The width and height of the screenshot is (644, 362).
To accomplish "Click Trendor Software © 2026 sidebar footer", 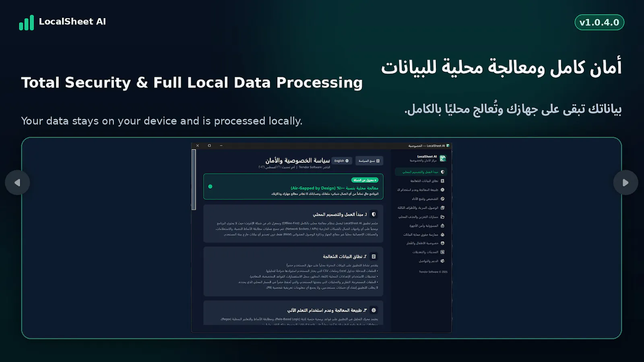I will (433, 272).
